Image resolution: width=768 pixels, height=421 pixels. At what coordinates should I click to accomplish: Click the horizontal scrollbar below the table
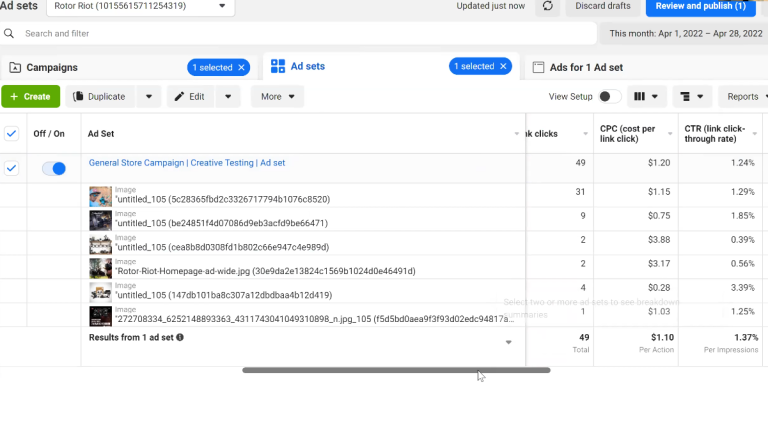[396, 370]
